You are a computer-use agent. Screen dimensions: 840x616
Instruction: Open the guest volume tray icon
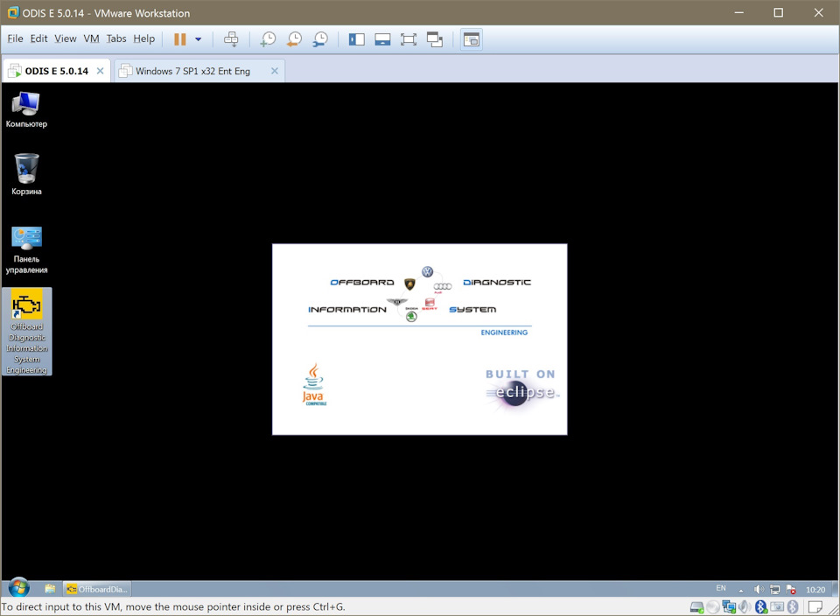759,589
